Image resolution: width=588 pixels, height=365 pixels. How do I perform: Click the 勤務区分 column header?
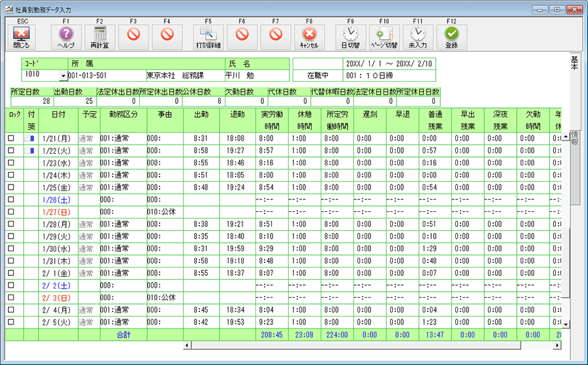(x=123, y=120)
